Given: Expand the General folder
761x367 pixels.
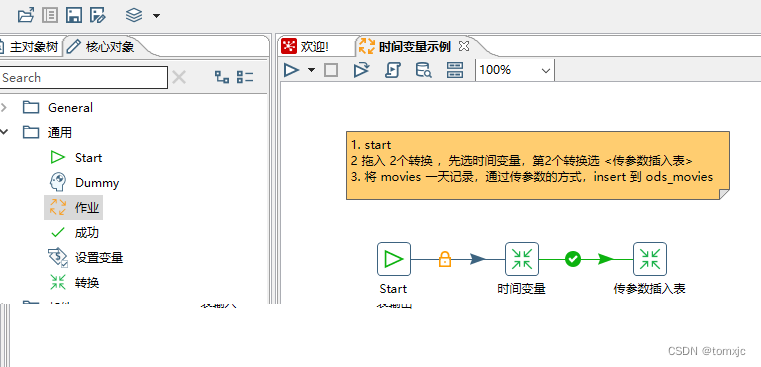Looking at the screenshot, I should point(4,107).
